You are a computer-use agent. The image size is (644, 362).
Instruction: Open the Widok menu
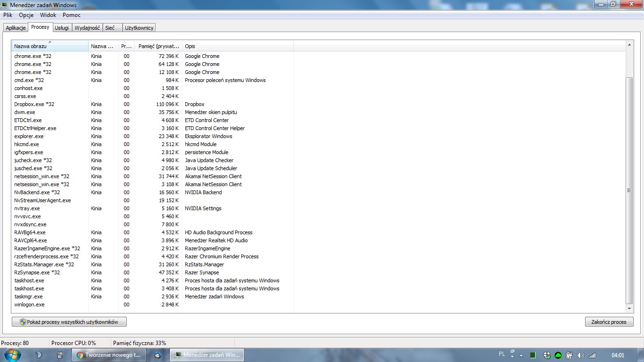click(x=48, y=15)
